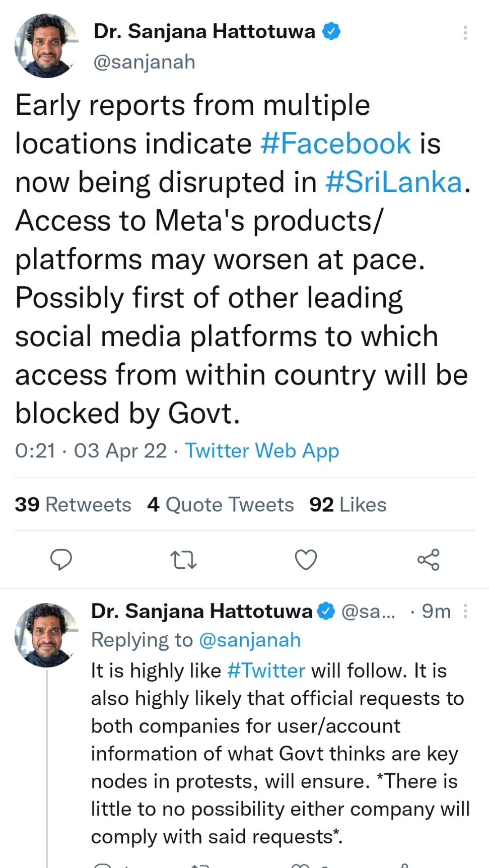This screenshot has height=868, width=489.
Task: Click @sanjanah in the Replying to line
Action: click(250, 640)
